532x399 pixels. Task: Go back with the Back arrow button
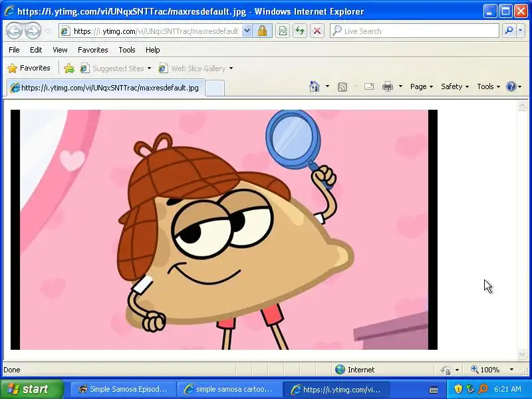click(x=14, y=31)
